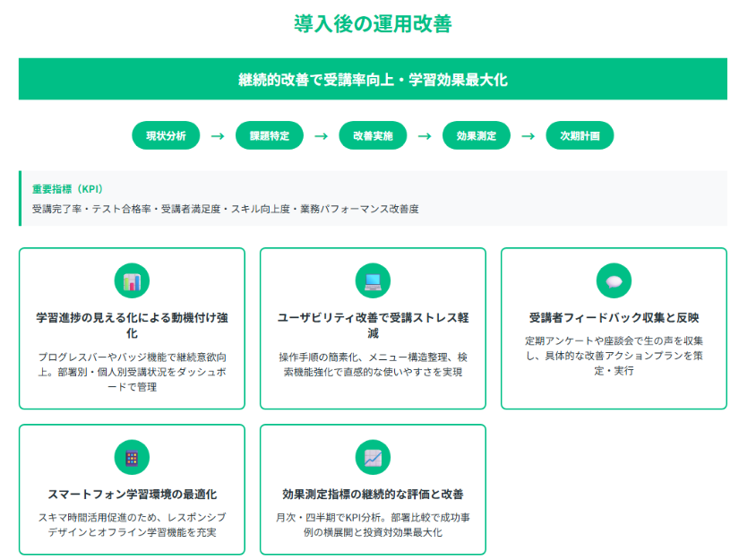Click the 受講者フィードバック収集と反映 card title

(x=614, y=318)
